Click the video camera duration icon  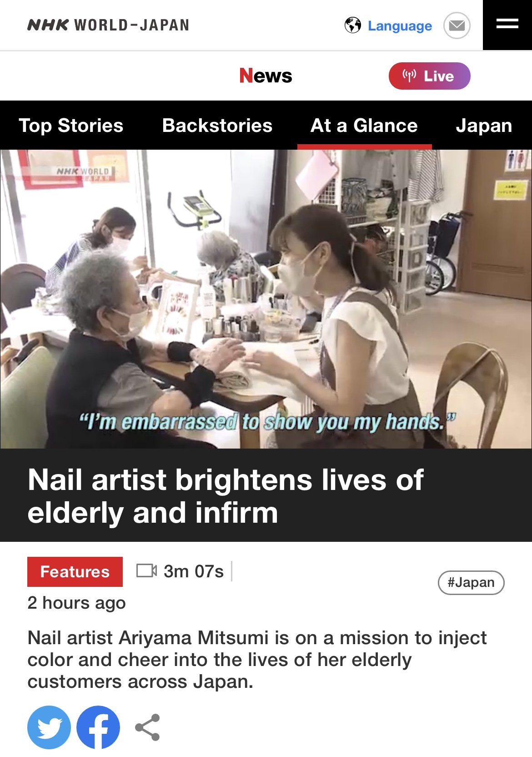pos(146,570)
